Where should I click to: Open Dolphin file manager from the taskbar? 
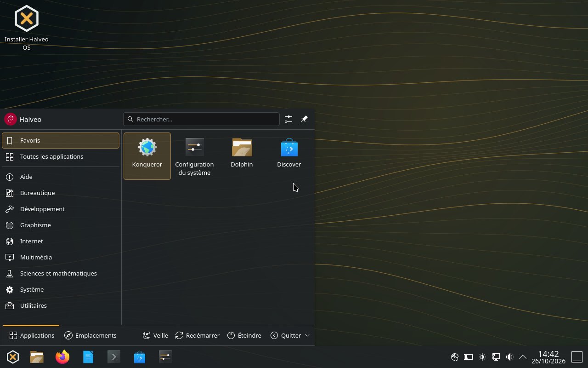coord(37,357)
